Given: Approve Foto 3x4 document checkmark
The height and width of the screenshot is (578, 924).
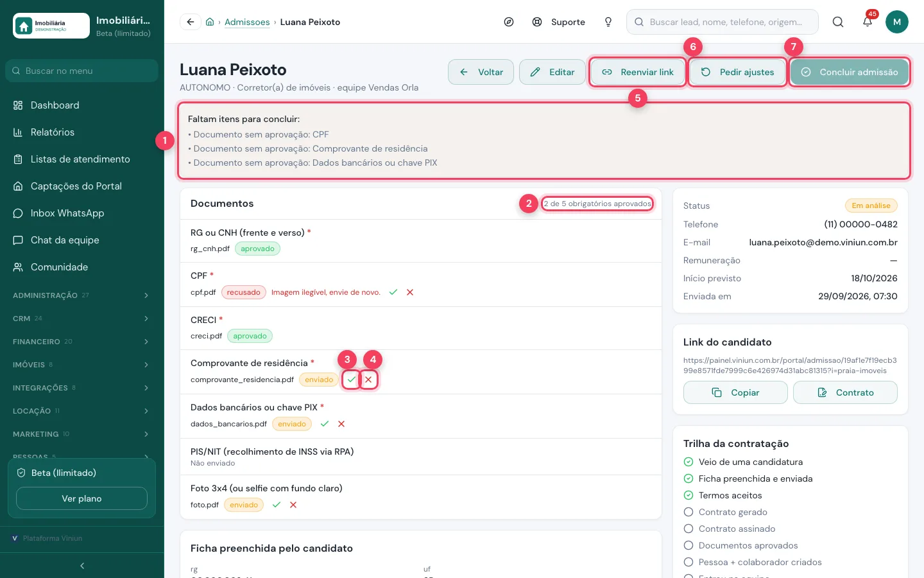Looking at the screenshot, I should [x=277, y=505].
